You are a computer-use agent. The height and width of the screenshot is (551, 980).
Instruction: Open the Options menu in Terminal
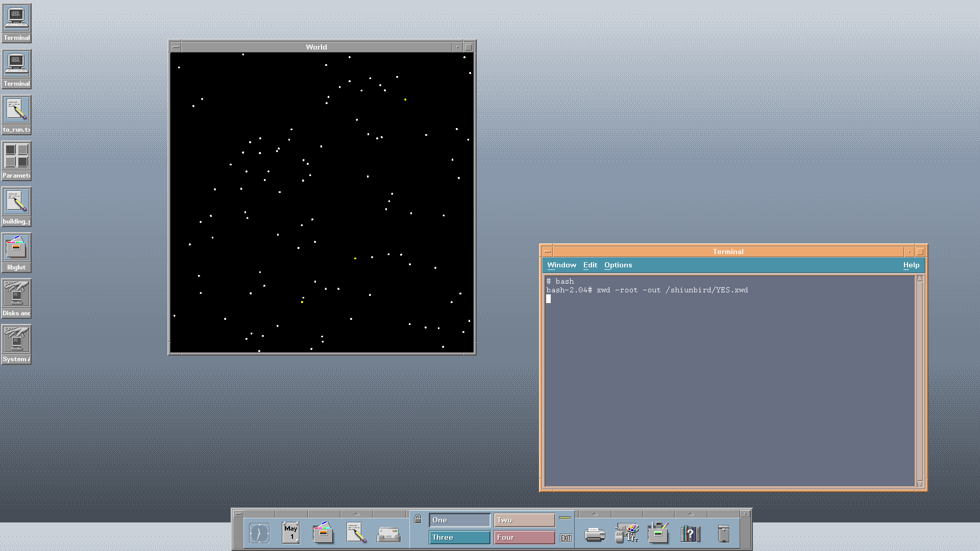[x=618, y=265]
